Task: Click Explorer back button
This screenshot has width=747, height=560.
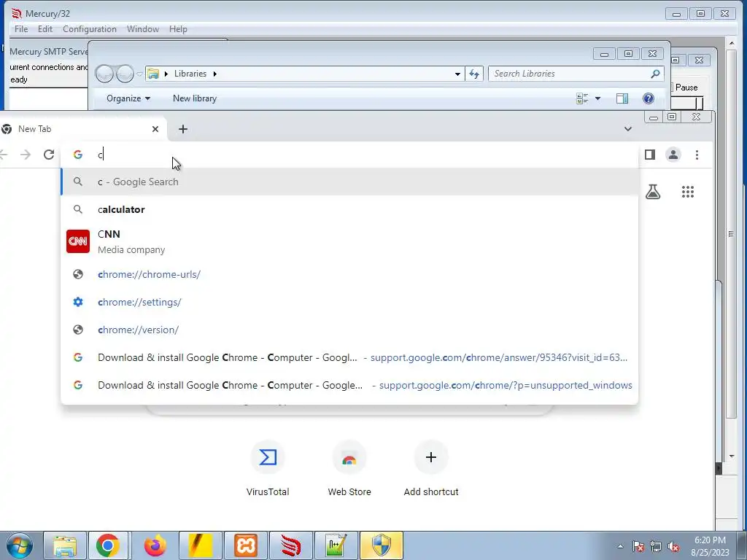Action: pyautogui.click(x=104, y=74)
